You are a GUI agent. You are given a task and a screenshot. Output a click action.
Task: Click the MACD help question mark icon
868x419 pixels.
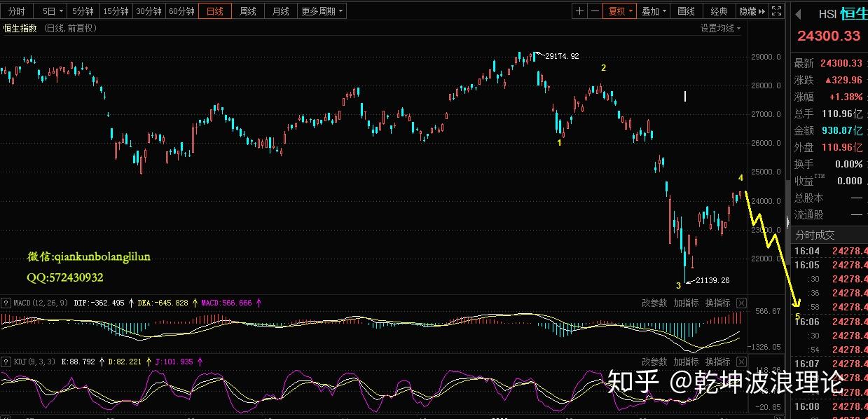6,303
